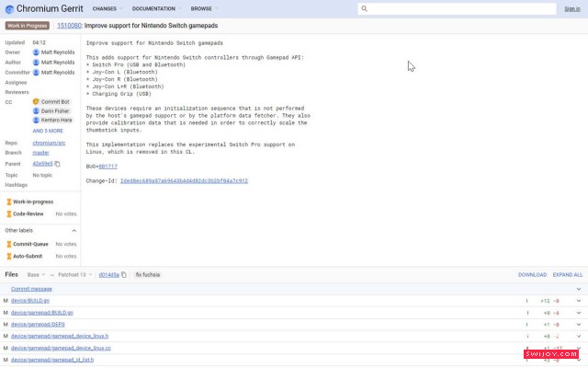Image resolution: width=588 pixels, height=368 pixels.
Task: Copy patchset commit d014d5a icon
Action: pyautogui.click(x=124, y=275)
